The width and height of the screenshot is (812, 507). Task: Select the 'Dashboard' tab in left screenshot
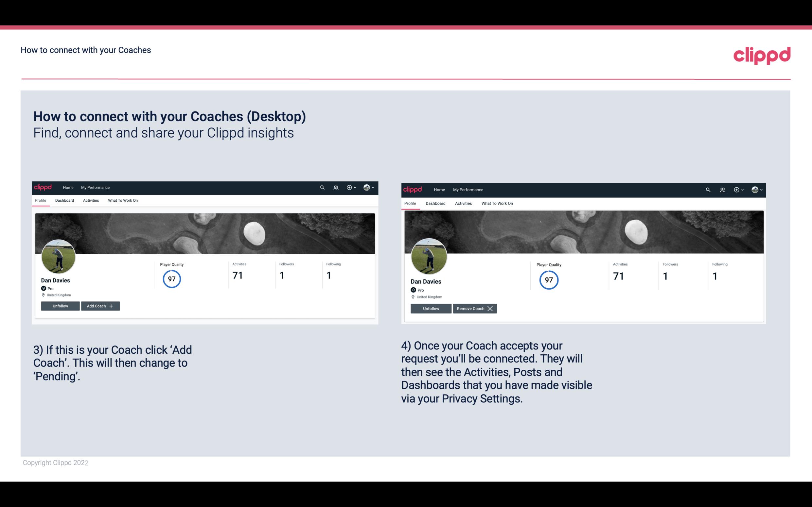(x=64, y=200)
